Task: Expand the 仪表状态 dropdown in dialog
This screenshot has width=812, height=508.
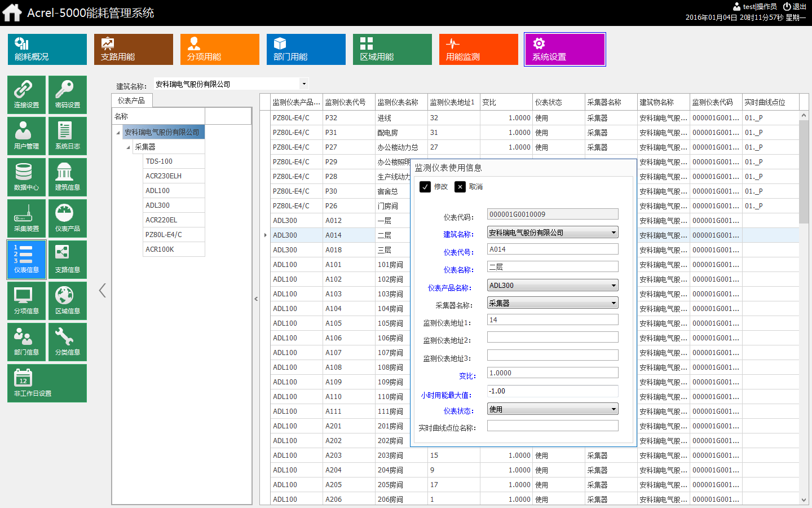Action: 614,409
